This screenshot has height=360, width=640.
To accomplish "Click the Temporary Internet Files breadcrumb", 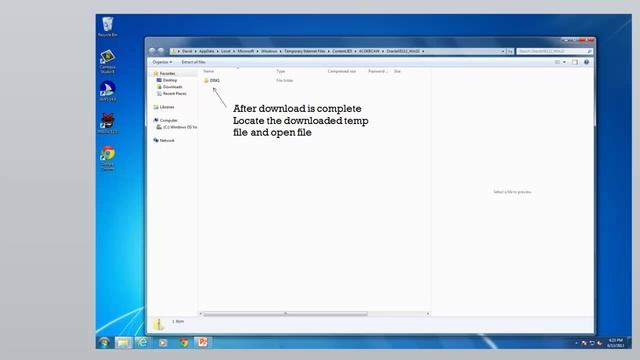I will (x=304, y=51).
